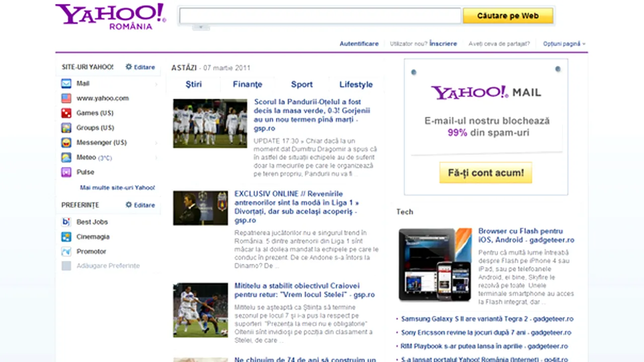
Task: Click the Fă-ți cont acum! button
Action: [486, 172]
